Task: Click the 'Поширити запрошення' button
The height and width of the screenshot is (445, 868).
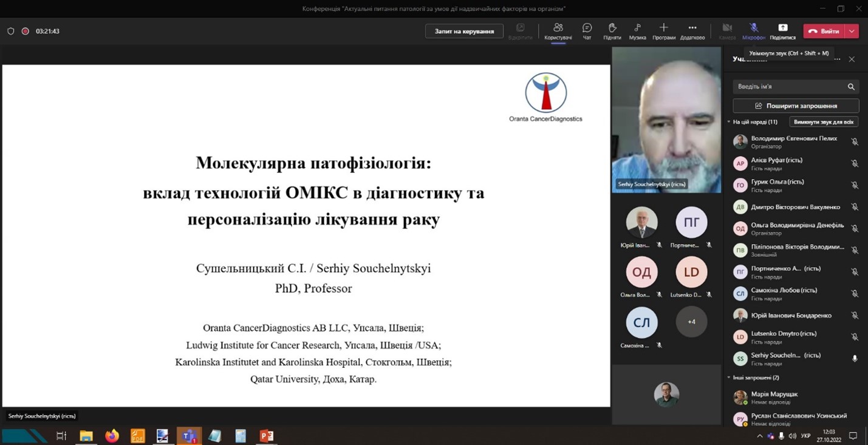Action: (795, 106)
